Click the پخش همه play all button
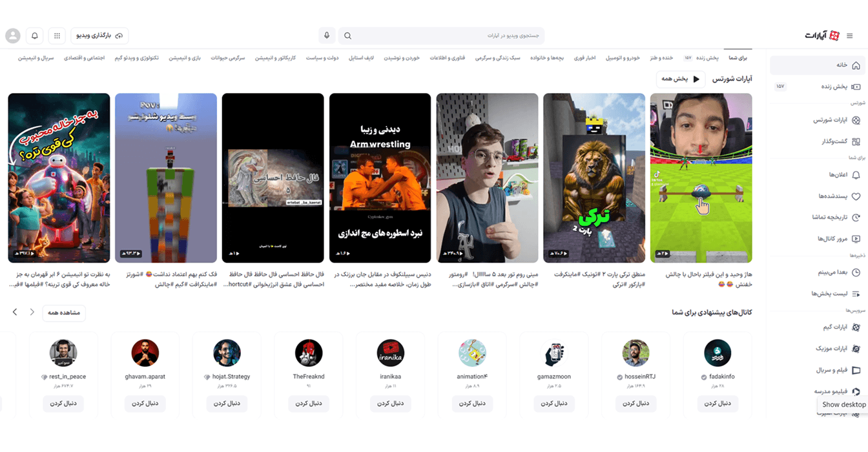868x452 pixels. click(x=681, y=79)
